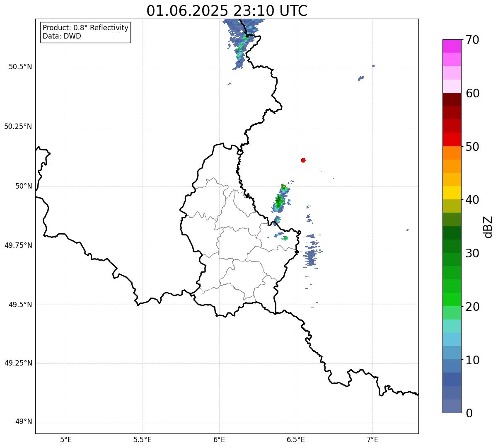Click the 'Data: DWD' label
This screenshot has width=498, height=448.
tap(62, 36)
